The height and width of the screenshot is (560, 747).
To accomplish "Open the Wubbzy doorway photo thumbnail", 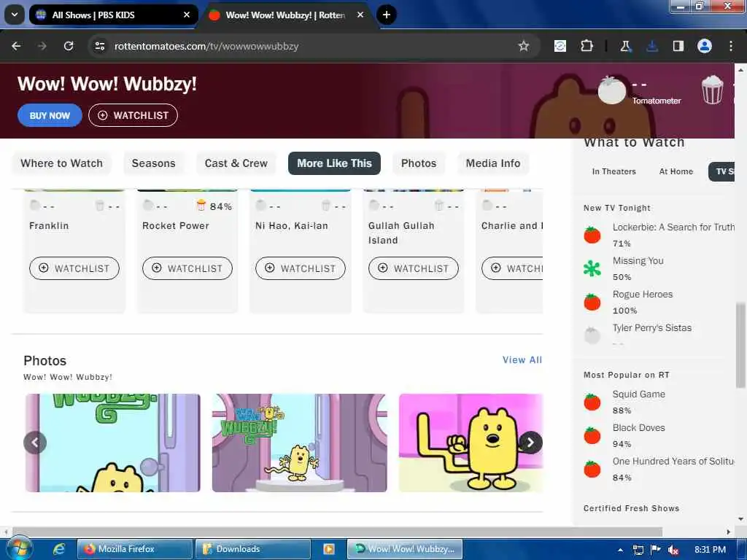I will 300,443.
